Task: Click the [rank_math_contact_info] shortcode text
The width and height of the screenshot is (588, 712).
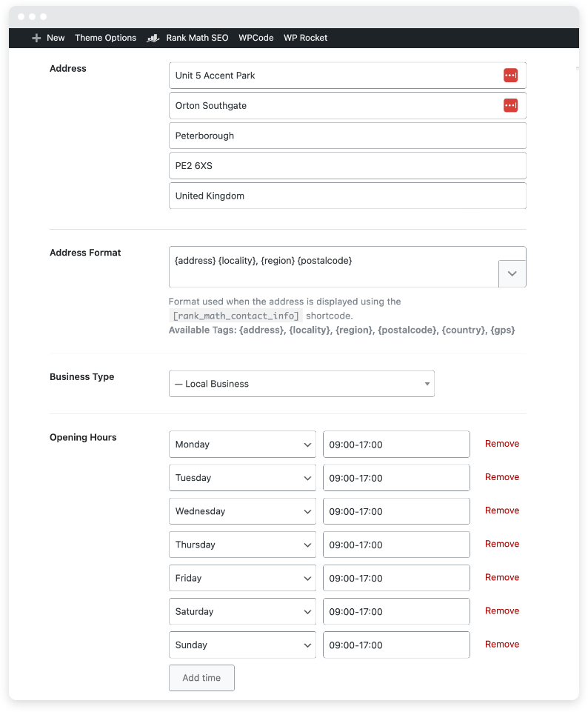Action: point(236,316)
